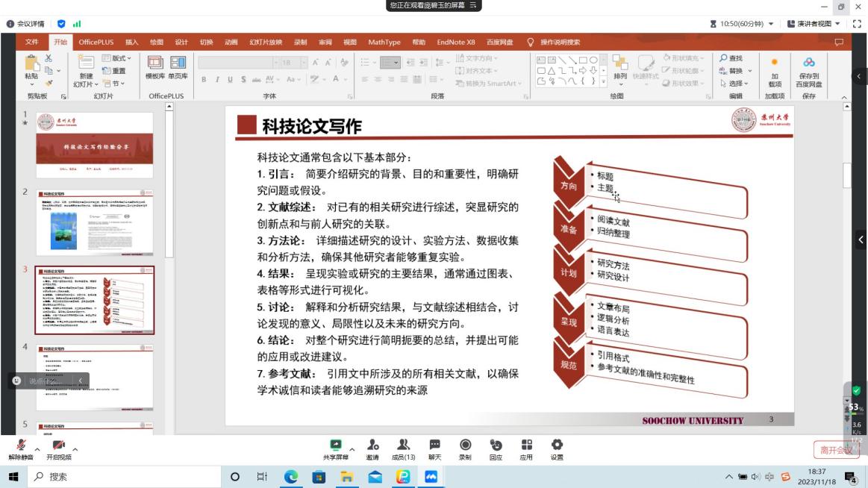Unmute the microphone (解除静音)
Image resolution: width=868 pixels, height=488 pixels.
[21, 445]
